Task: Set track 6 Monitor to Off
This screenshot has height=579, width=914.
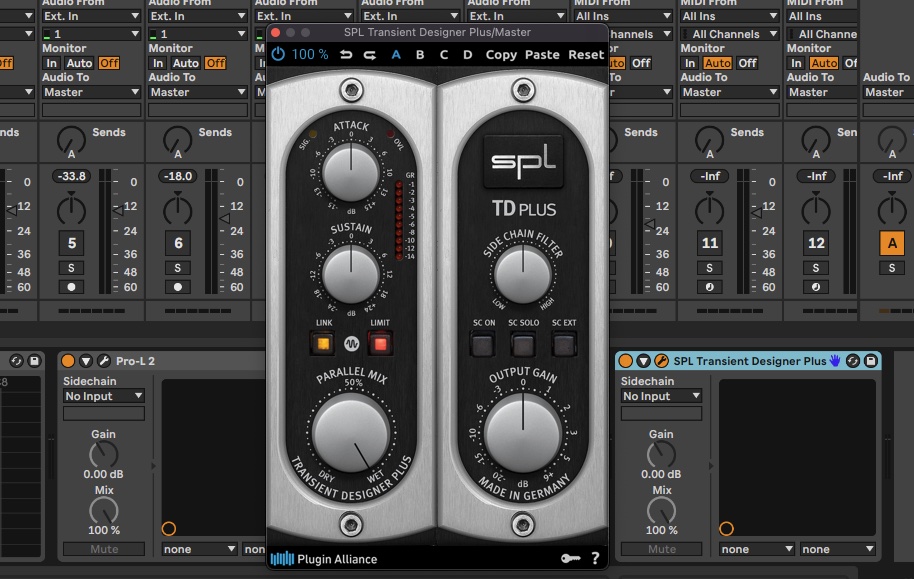Action: (x=215, y=63)
